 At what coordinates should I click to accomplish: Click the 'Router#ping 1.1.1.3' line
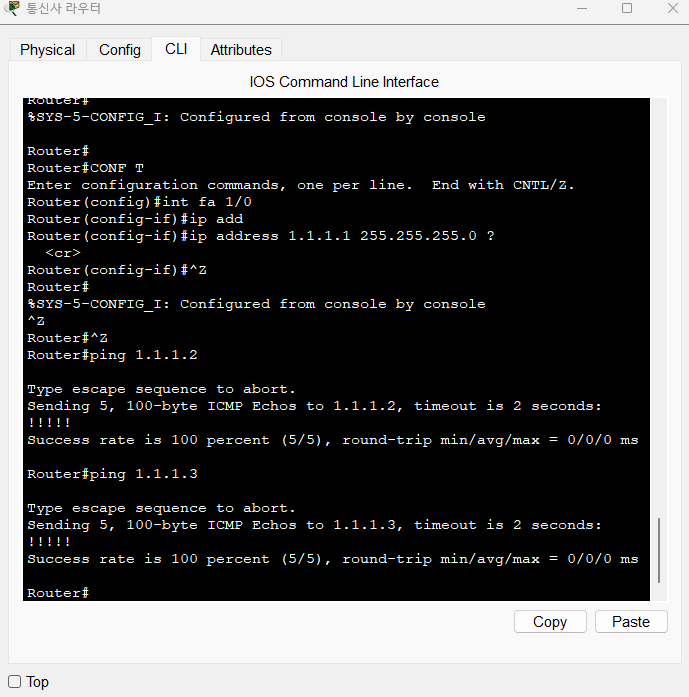(112, 474)
